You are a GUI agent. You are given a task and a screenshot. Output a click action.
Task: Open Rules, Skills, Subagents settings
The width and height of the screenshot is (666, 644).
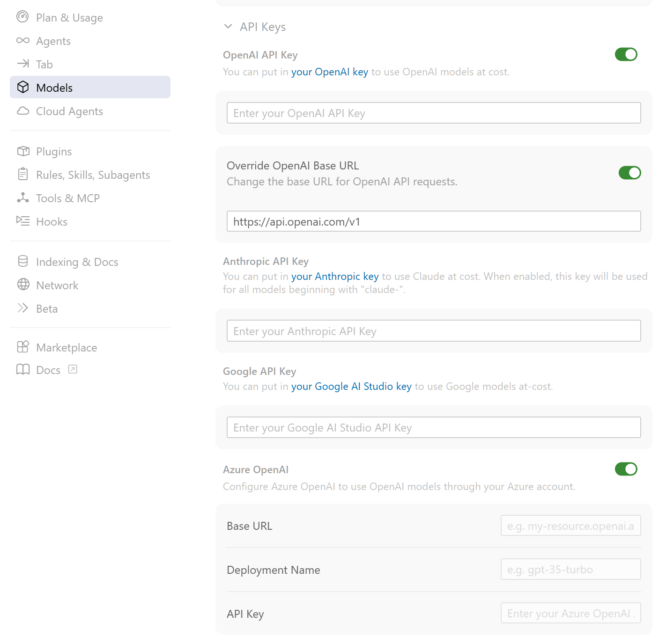pyautogui.click(x=90, y=175)
